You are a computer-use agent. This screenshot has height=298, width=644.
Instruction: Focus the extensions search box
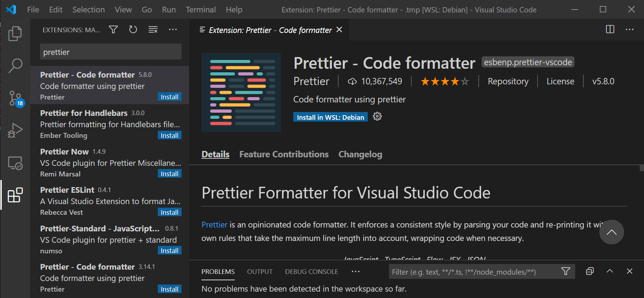pos(111,52)
